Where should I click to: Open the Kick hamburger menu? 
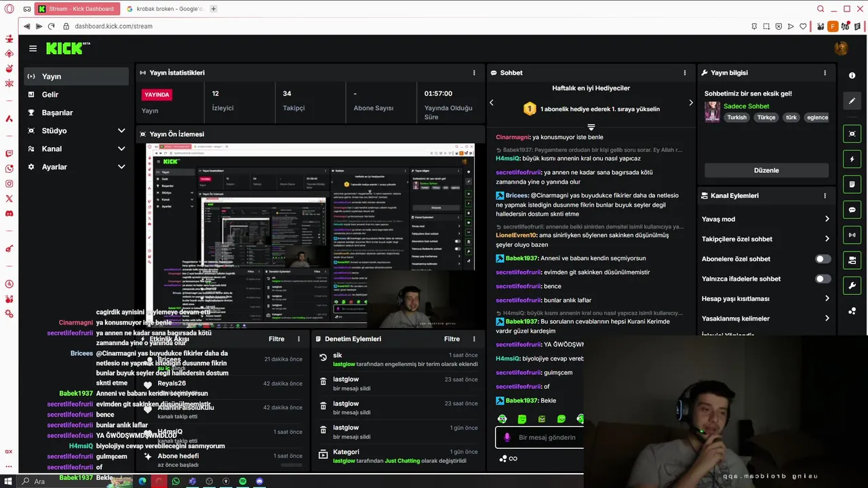coord(33,48)
